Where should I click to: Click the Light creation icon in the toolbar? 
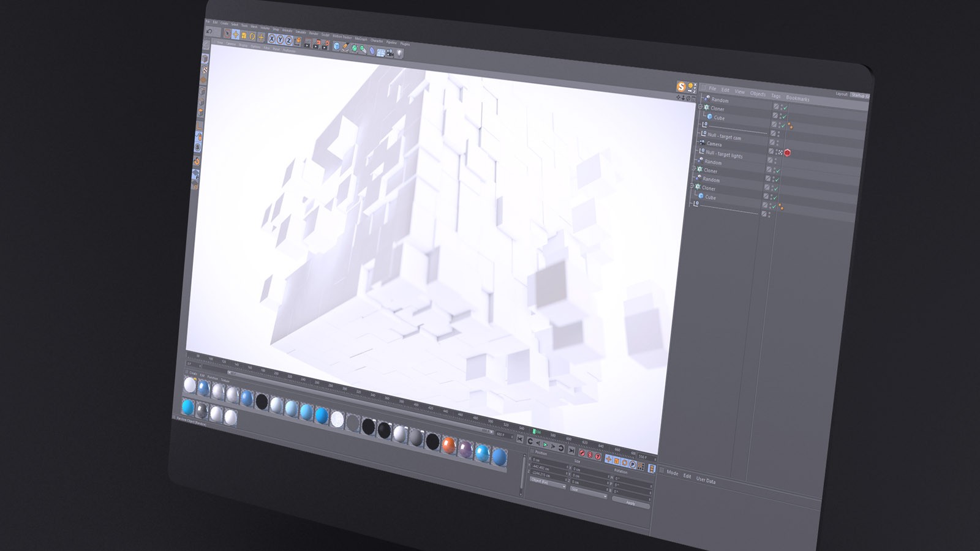pos(399,52)
